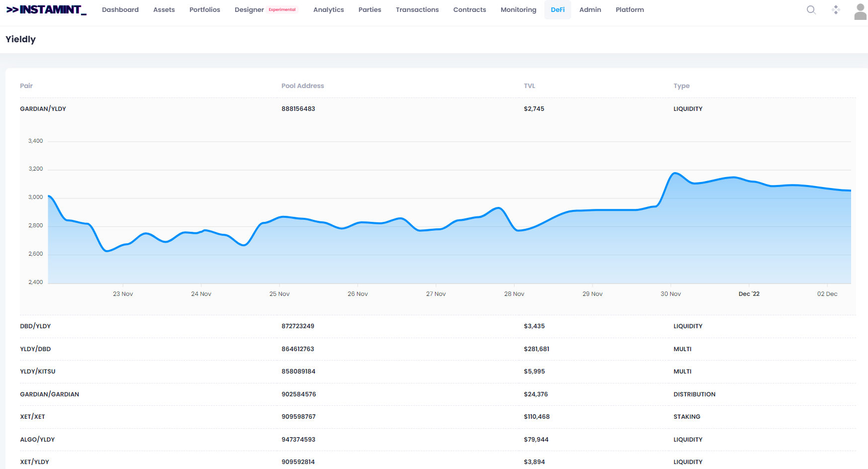Click pool address 909598767
868x469 pixels.
coord(298,417)
